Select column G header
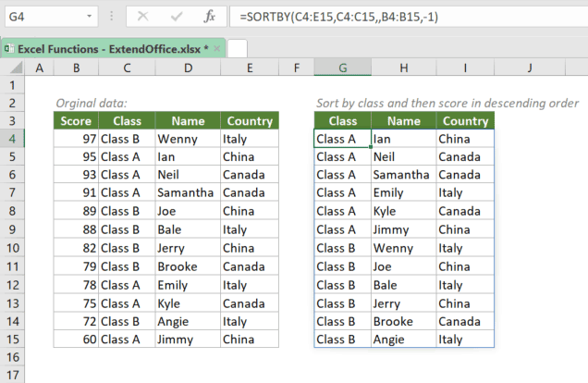The width and height of the screenshot is (588, 383). 342,68
